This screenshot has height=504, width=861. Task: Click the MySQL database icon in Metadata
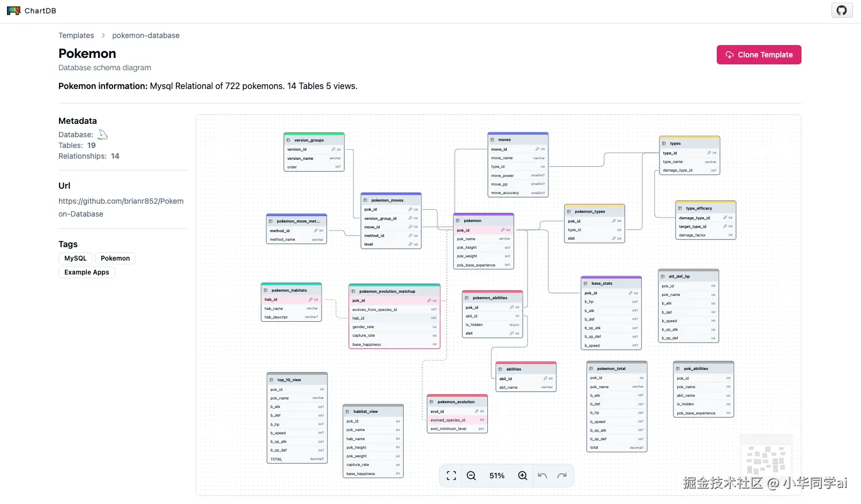pos(103,135)
